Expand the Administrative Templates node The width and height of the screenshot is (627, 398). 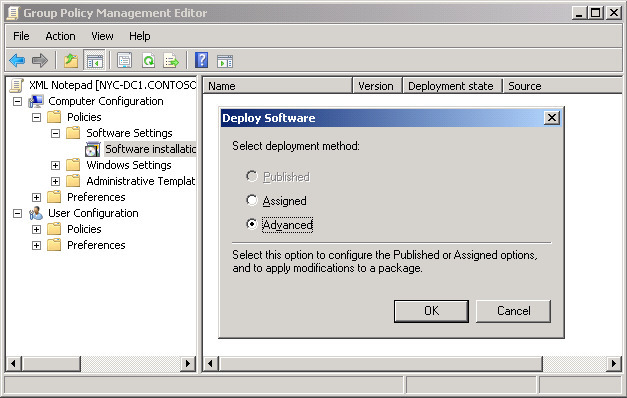click(56, 181)
